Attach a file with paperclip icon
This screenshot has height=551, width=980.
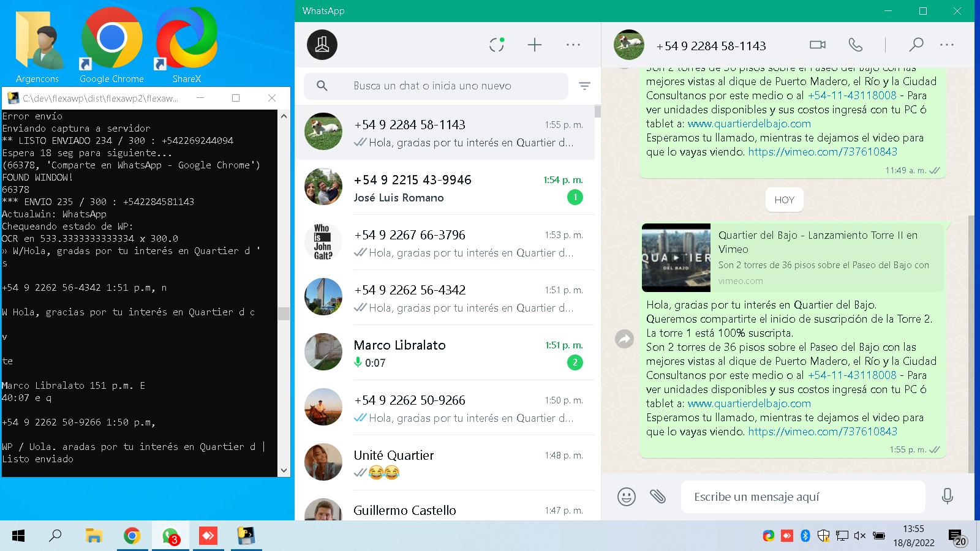[658, 497]
